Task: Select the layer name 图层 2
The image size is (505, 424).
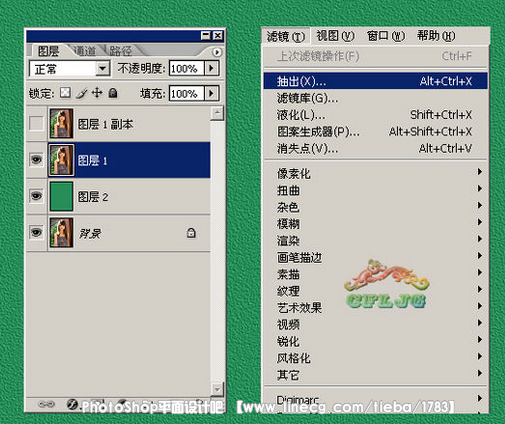Action: (x=93, y=197)
